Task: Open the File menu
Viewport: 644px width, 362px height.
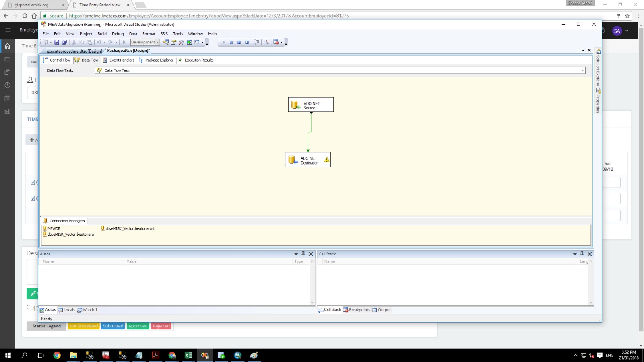Action: click(46, 34)
